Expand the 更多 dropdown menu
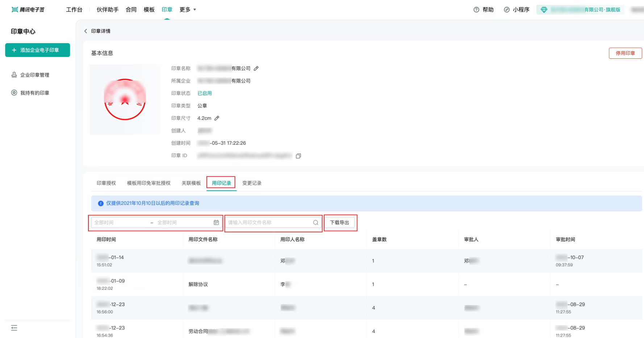Screen dimensions: 644x338 tap(188, 10)
